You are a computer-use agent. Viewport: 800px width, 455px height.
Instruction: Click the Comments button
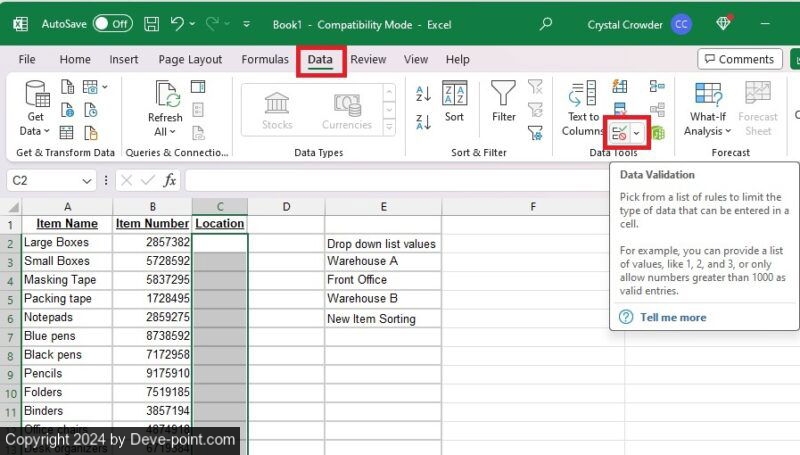coord(740,60)
